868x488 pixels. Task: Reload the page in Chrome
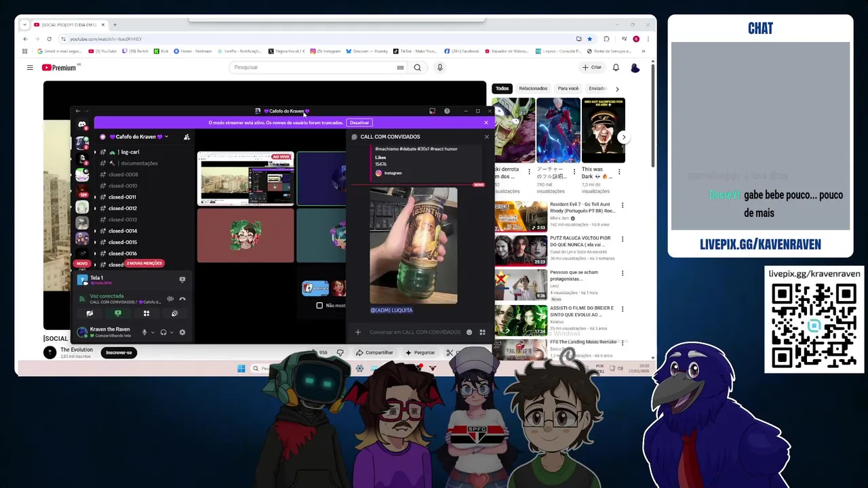click(x=49, y=39)
